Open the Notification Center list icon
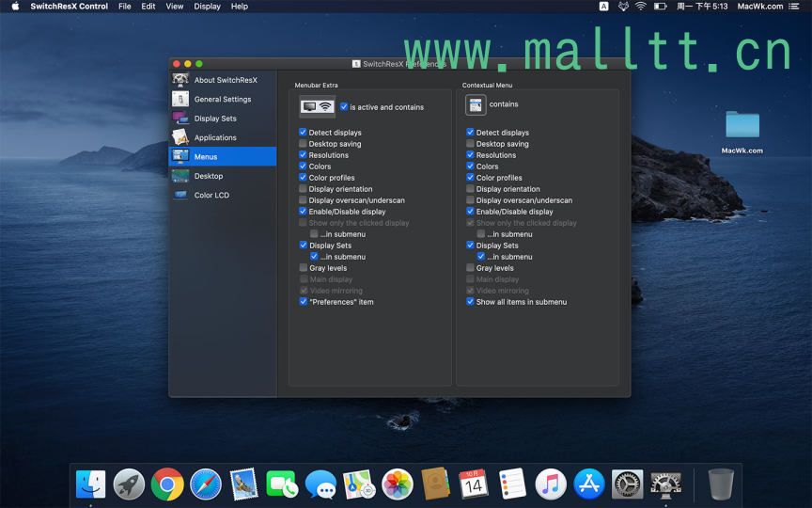812x508 pixels. 794,7
